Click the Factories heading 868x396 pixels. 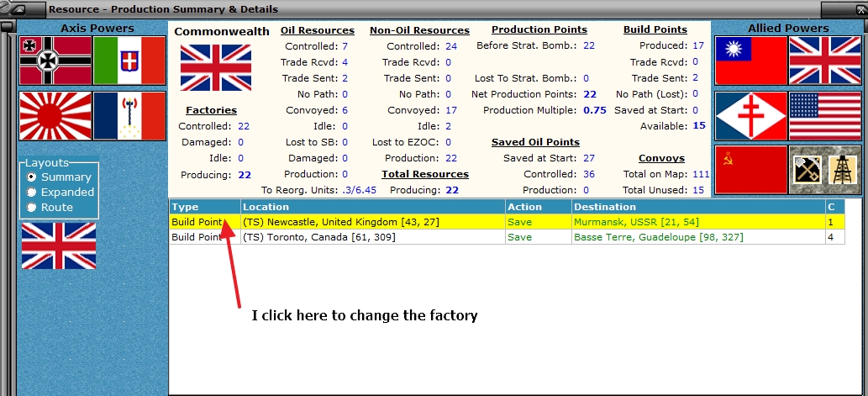pos(212,110)
